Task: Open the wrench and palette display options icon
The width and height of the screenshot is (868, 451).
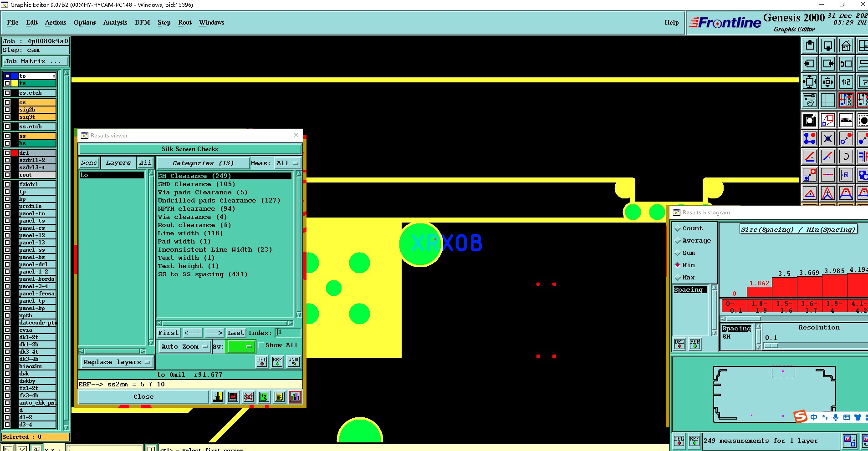Action: [x=810, y=100]
